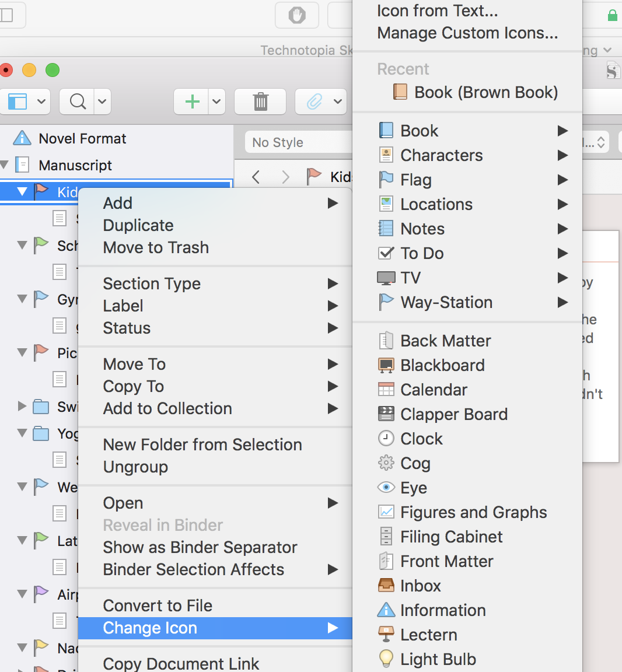
Task: Set icon to Inbox
Action: (x=467, y=586)
